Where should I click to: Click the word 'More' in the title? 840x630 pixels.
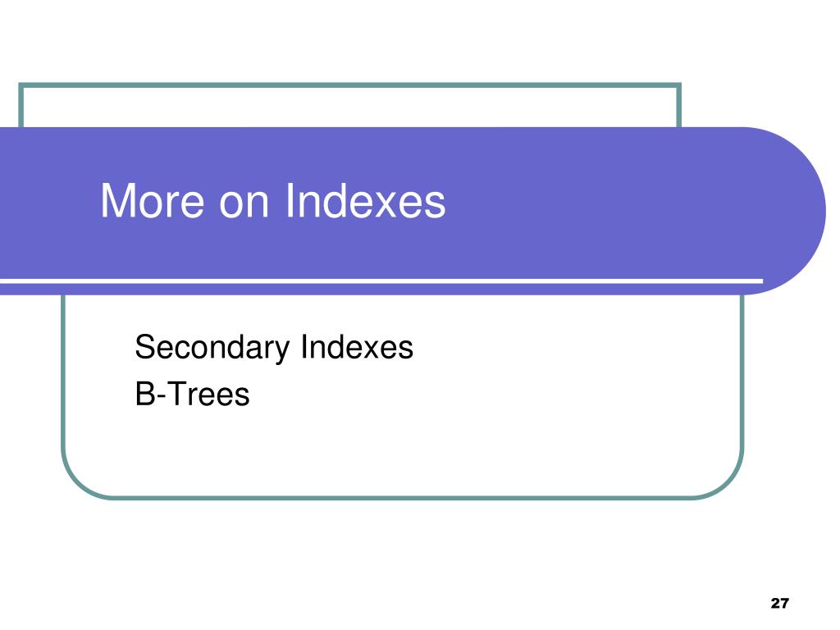tap(152, 201)
